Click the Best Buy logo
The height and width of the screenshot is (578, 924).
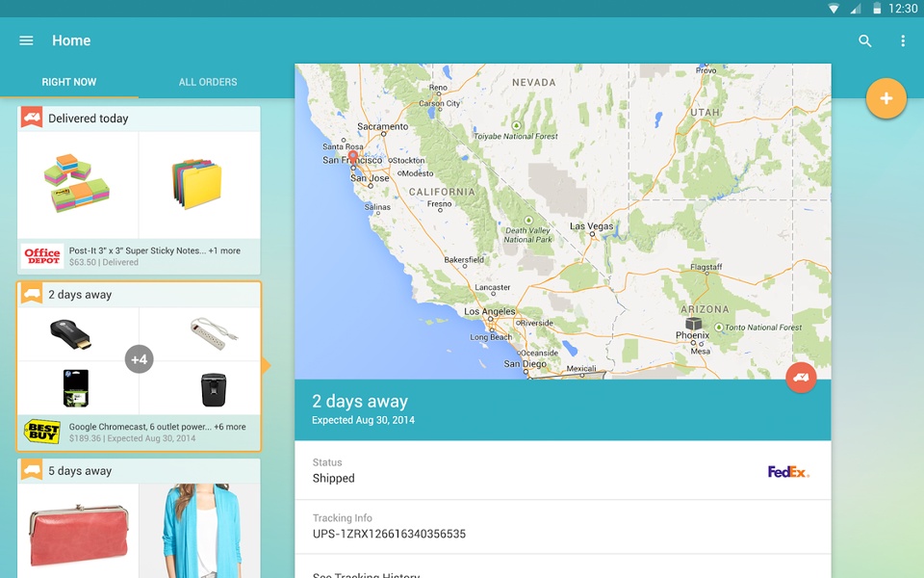[41, 432]
